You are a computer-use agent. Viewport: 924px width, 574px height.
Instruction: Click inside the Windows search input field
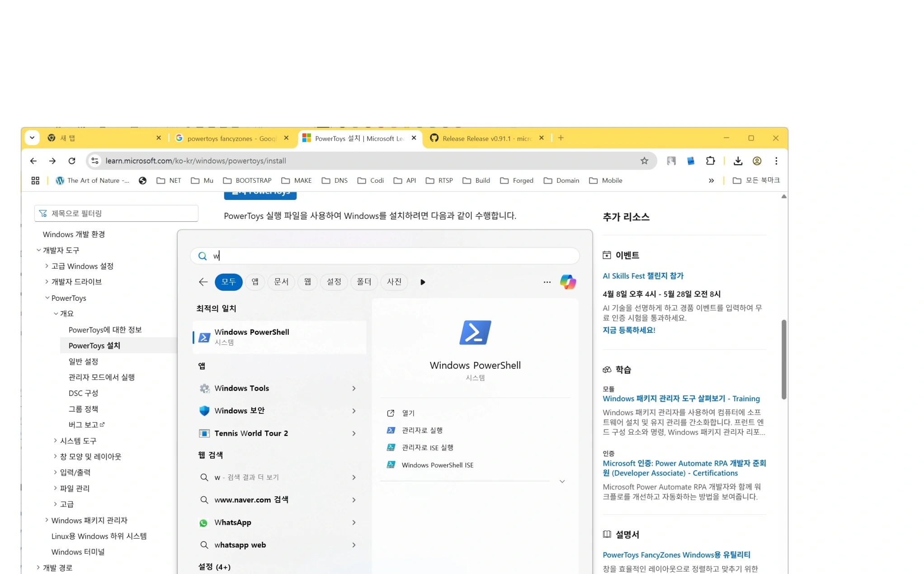pyautogui.click(x=384, y=256)
